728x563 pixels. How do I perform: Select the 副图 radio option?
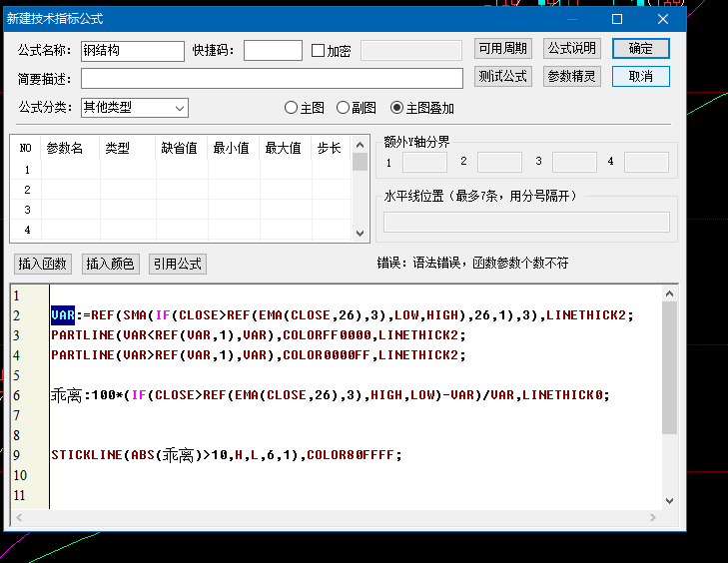pos(343,108)
